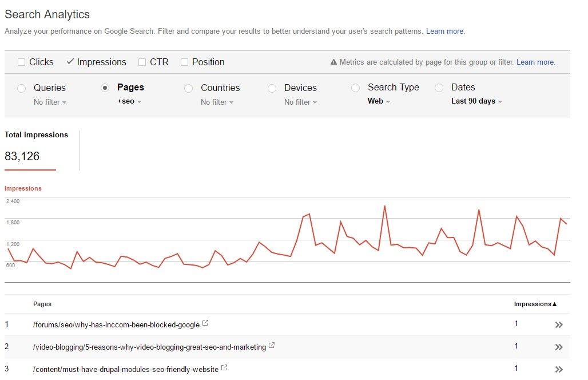The width and height of the screenshot is (588, 380).
Task: Click the 2,400 y-axis label
Action: [13, 201]
